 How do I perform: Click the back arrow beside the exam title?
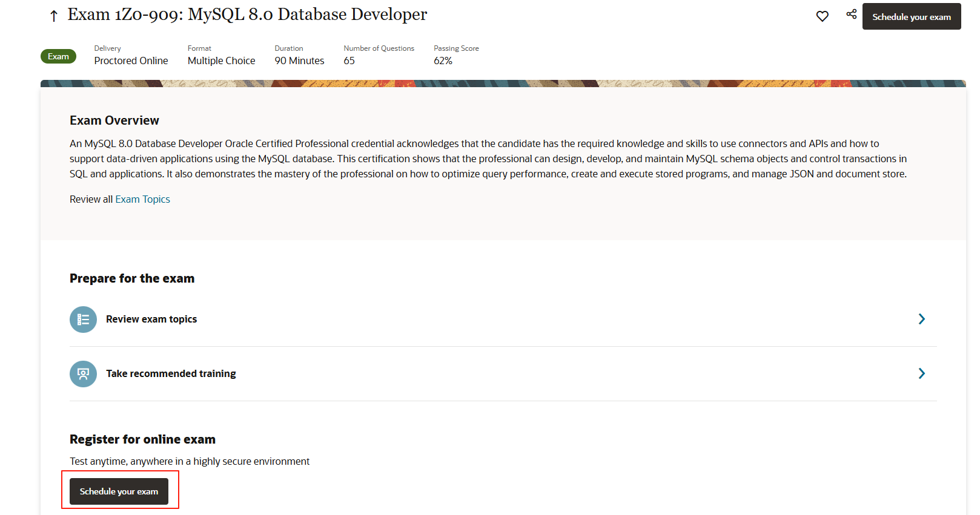(54, 16)
